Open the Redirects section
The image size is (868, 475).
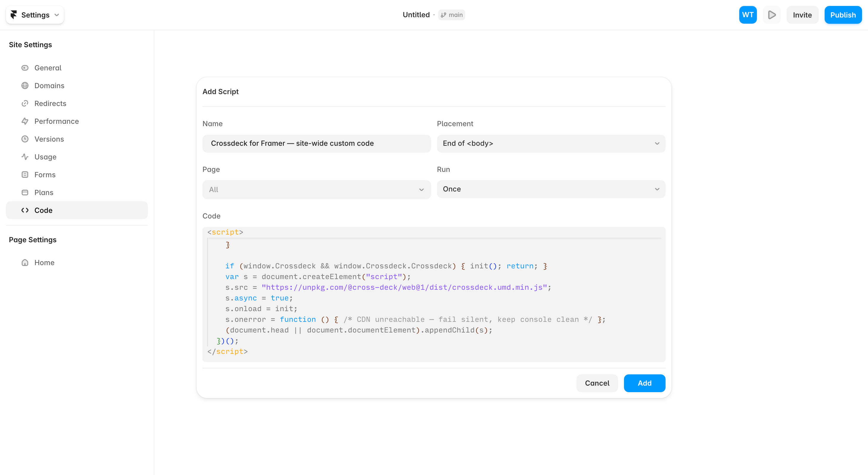(77, 103)
